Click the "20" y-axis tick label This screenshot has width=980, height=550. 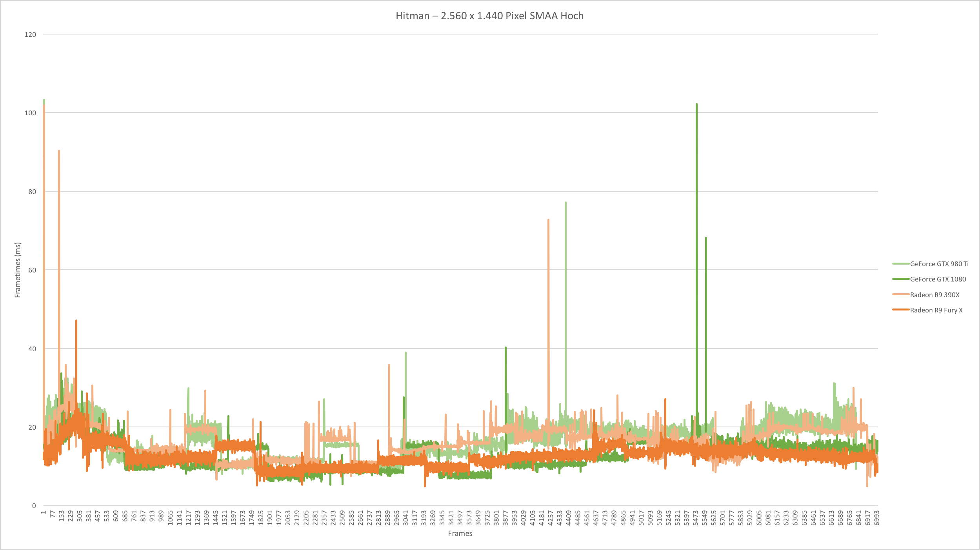(x=32, y=427)
